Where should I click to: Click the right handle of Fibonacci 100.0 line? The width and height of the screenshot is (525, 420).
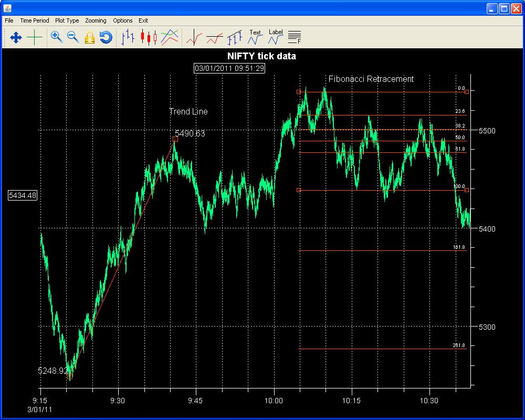466,190
